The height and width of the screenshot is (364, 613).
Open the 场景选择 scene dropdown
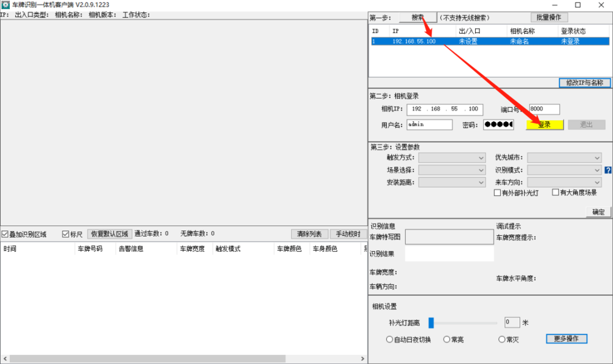(x=452, y=170)
